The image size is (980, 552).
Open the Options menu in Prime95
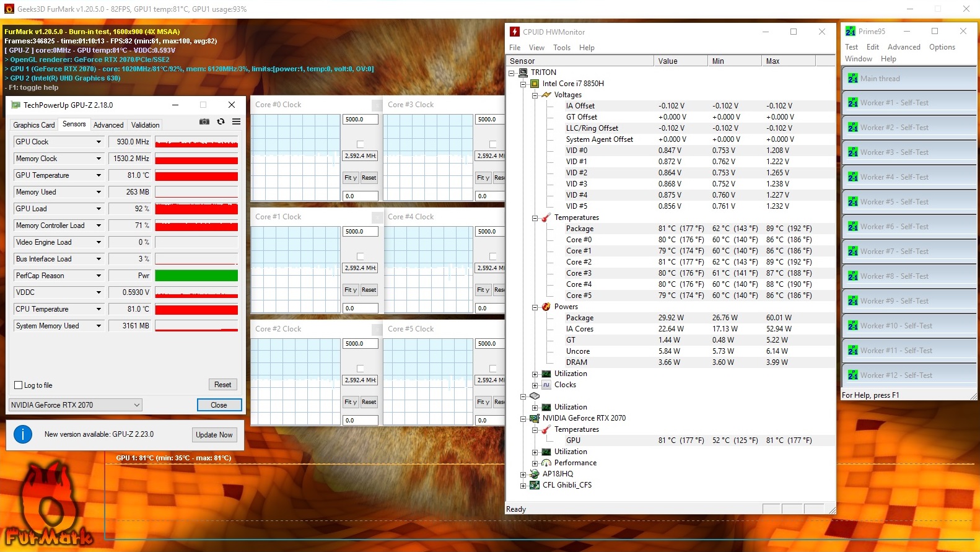[x=942, y=47]
